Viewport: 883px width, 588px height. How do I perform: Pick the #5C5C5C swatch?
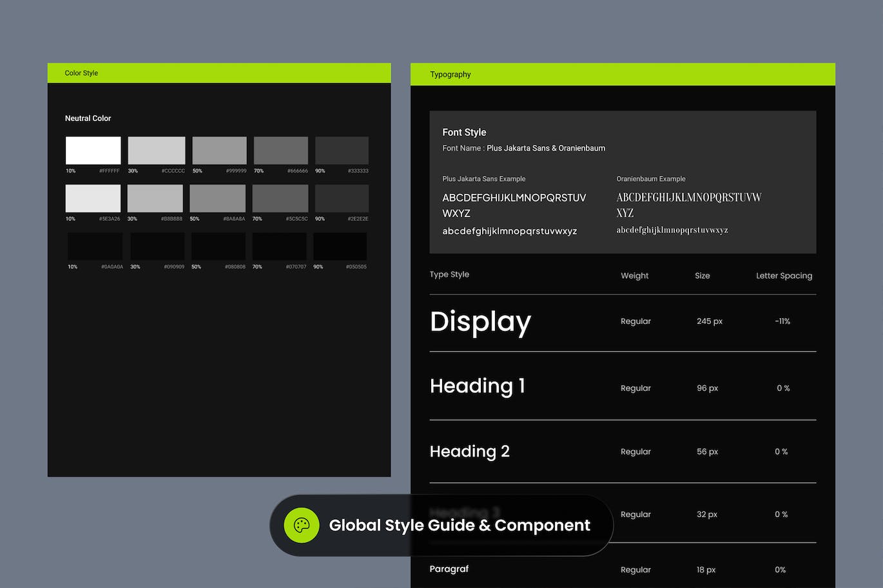tap(280, 198)
